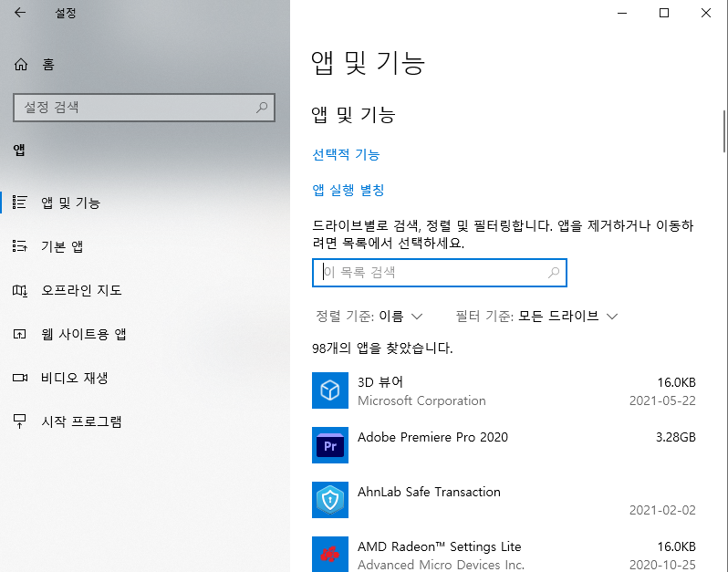This screenshot has width=728, height=572.
Task: Click the AMD Radeon Settings icon
Action: pyautogui.click(x=330, y=555)
